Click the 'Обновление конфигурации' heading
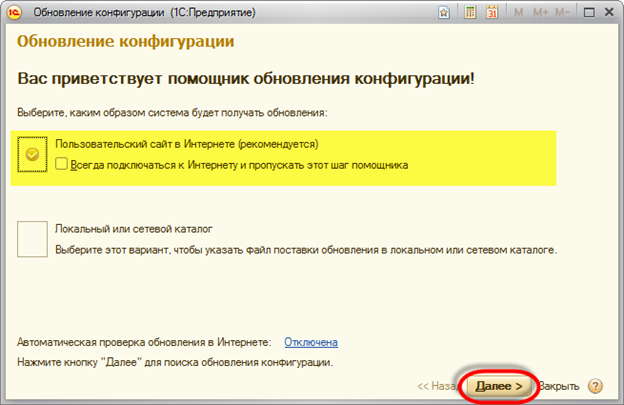 125,41
